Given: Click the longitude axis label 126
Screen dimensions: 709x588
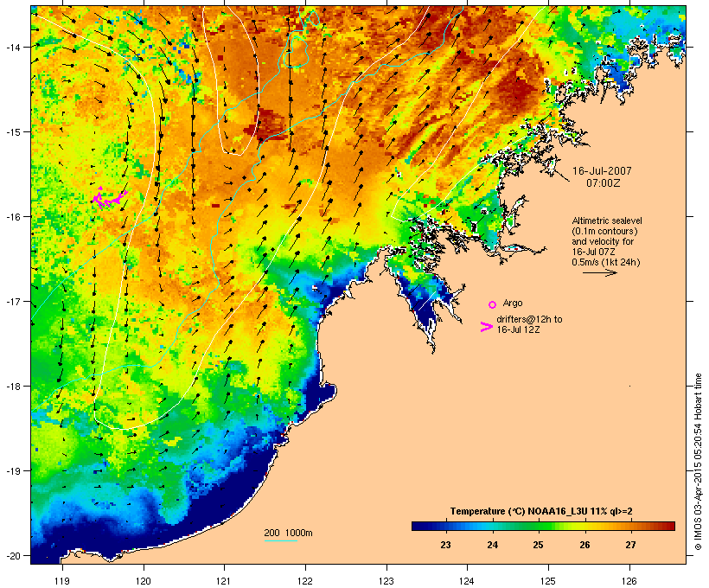Looking at the screenshot, I should [629, 581].
